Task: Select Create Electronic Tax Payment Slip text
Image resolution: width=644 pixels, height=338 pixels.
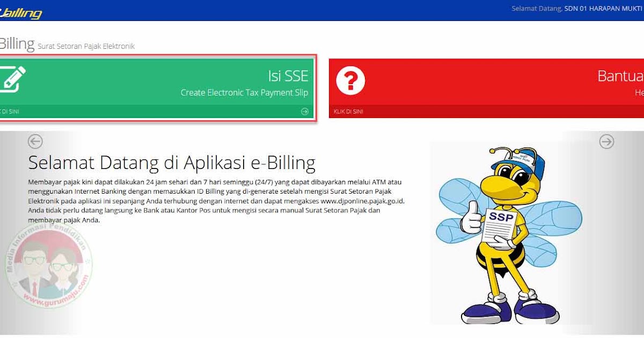Action: click(x=244, y=93)
